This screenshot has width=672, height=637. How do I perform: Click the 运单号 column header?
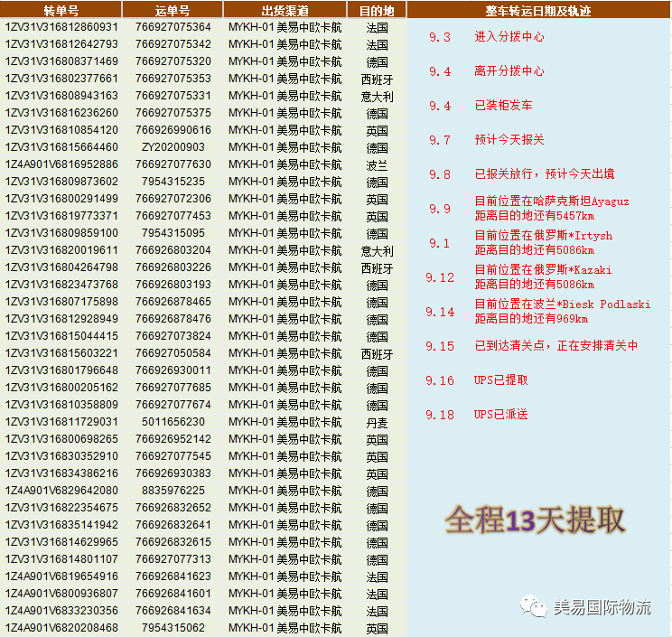[x=173, y=10]
